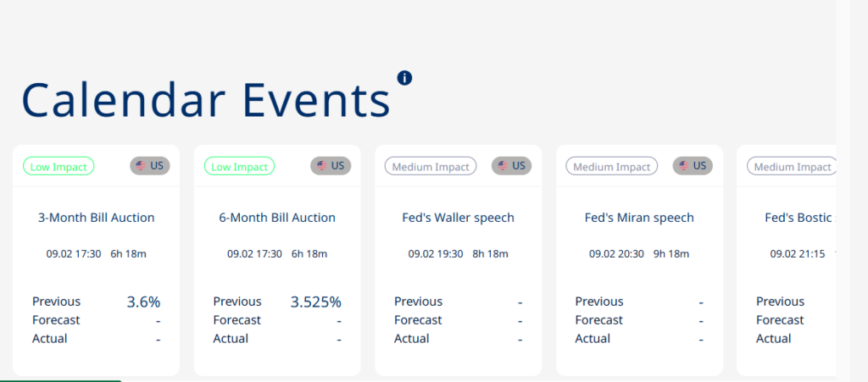The image size is (868, 382).
Task: Open the Fed's Miran speech event
Action: 639,218
